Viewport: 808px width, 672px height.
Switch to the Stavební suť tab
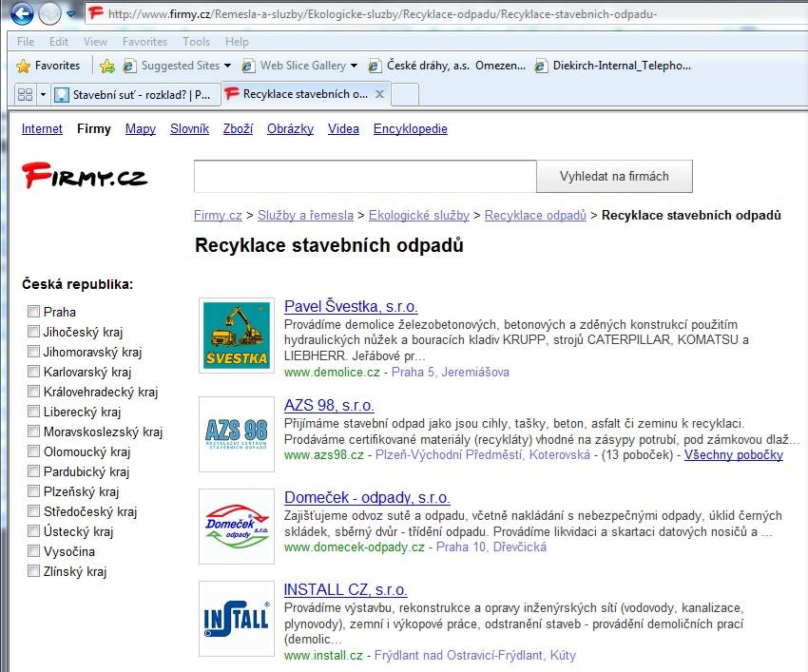click(135, 95)
